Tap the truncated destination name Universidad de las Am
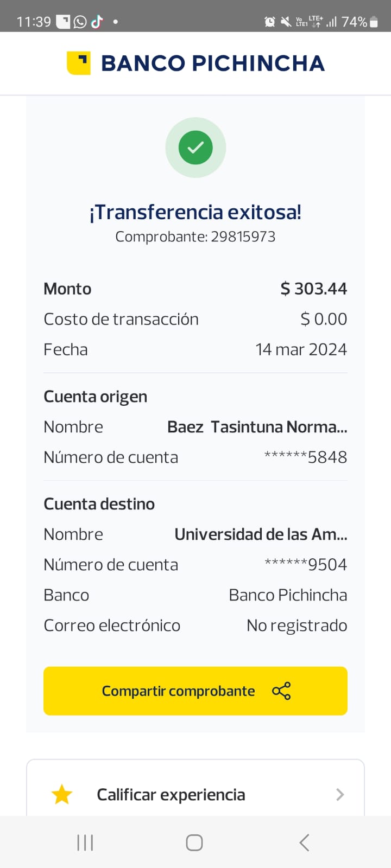 261,534
